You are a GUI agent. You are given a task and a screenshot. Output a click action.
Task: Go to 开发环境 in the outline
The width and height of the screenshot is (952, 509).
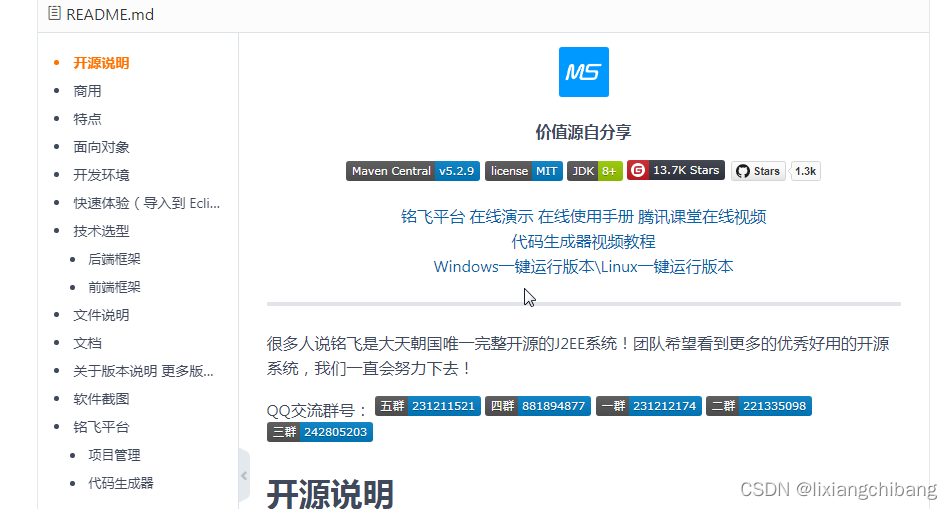click(101, 175)
